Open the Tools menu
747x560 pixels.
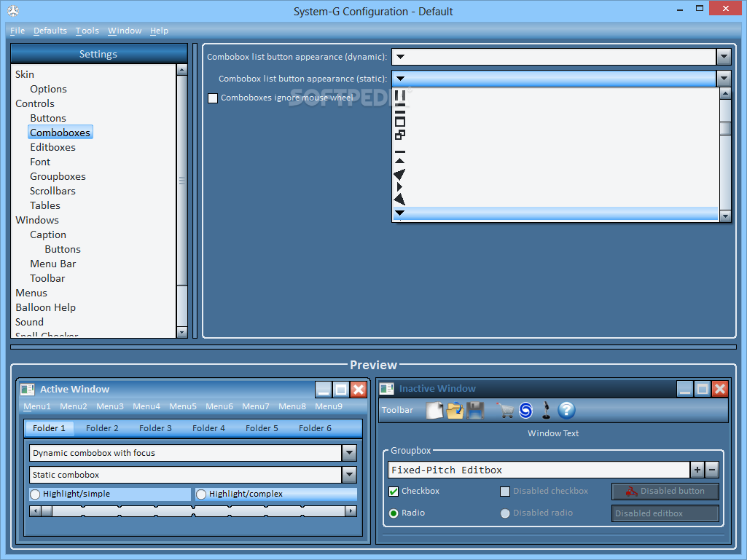(x=87, y=31)
